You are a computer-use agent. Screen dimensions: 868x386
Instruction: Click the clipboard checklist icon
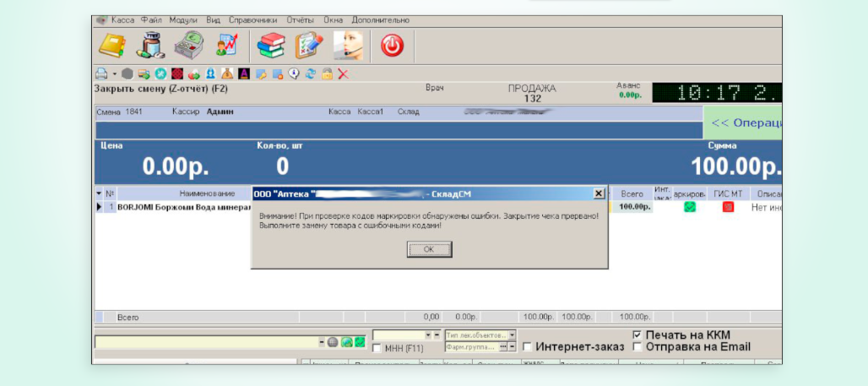click(309, 45)
